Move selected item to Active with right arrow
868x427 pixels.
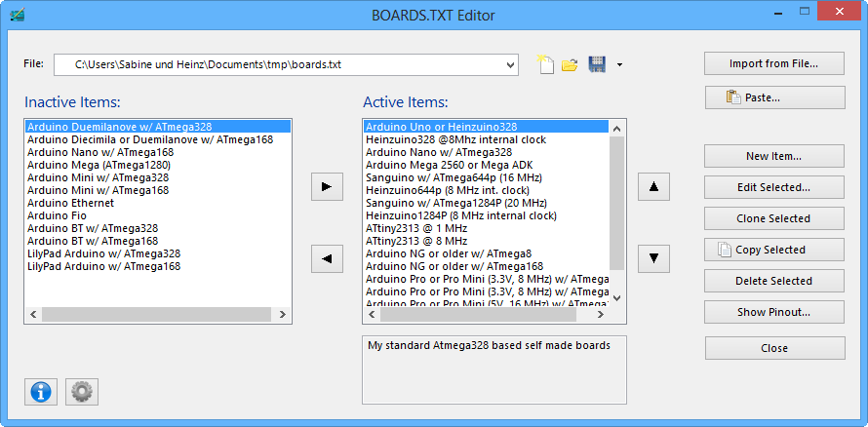tap(327, 187)
